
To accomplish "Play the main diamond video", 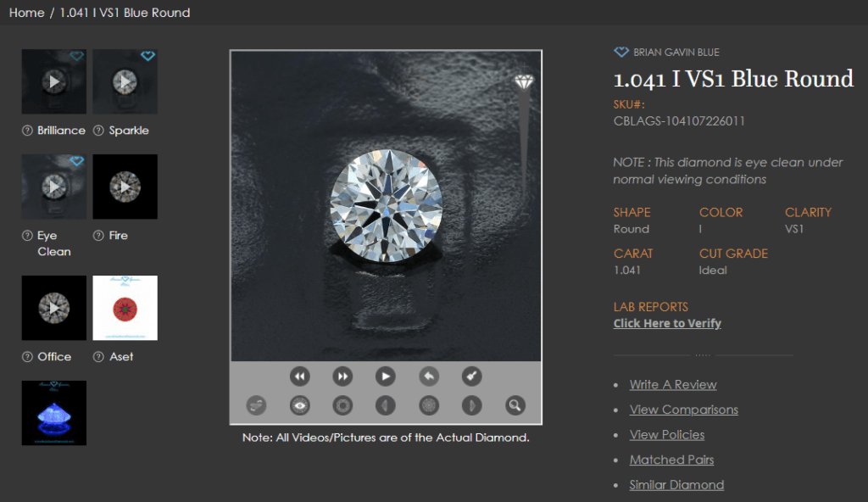I will 385,376.
